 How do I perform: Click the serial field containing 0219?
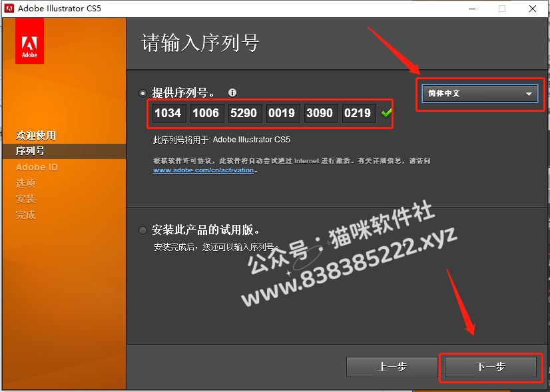[358, 113]
